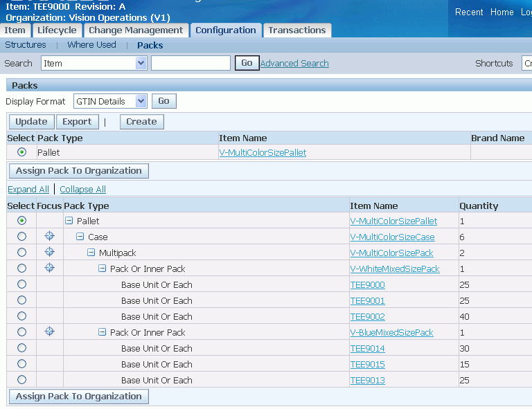Go to the Structures subtab
Viewport: 532px width, 409px height.
26,45
